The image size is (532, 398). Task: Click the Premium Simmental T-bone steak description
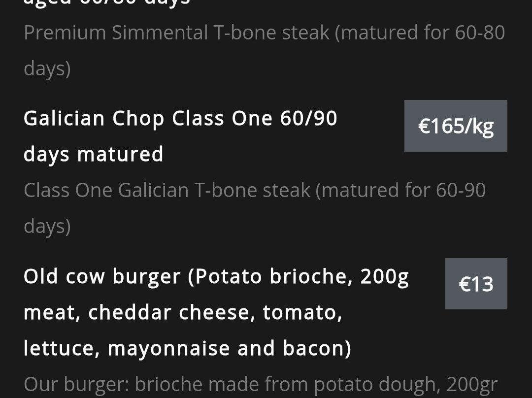pos(264,33)
